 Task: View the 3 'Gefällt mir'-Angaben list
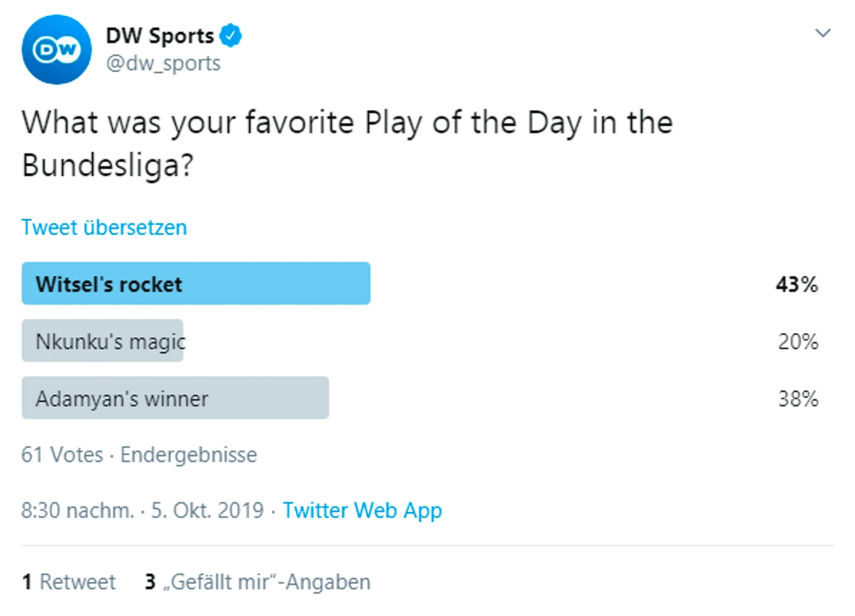click(258, 582)
